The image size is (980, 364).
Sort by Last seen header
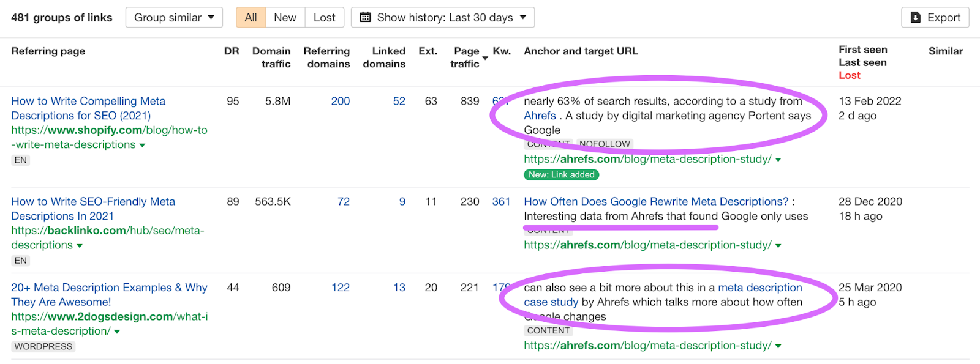tap(862, 62)
